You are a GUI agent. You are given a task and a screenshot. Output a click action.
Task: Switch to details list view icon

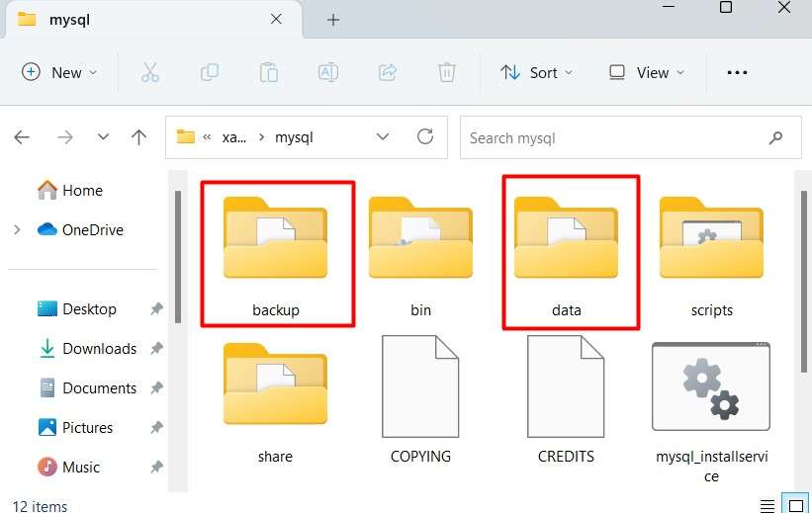point(767,505)
